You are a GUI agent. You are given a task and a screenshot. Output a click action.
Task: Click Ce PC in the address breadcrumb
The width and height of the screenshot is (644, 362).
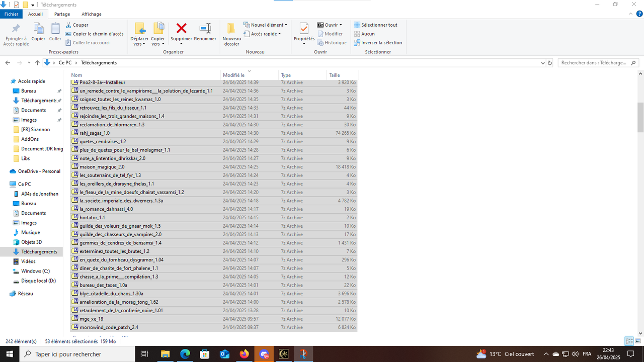[x=65, y=63]
